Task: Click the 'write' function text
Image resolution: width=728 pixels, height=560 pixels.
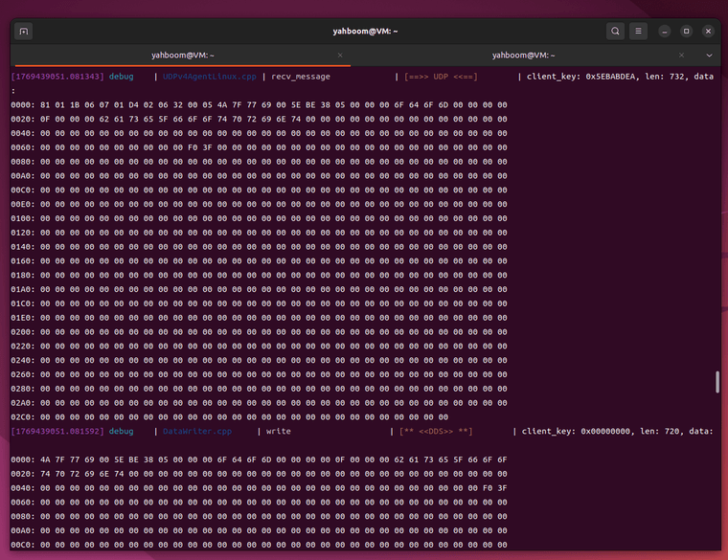Action: [x=279, y=431]
